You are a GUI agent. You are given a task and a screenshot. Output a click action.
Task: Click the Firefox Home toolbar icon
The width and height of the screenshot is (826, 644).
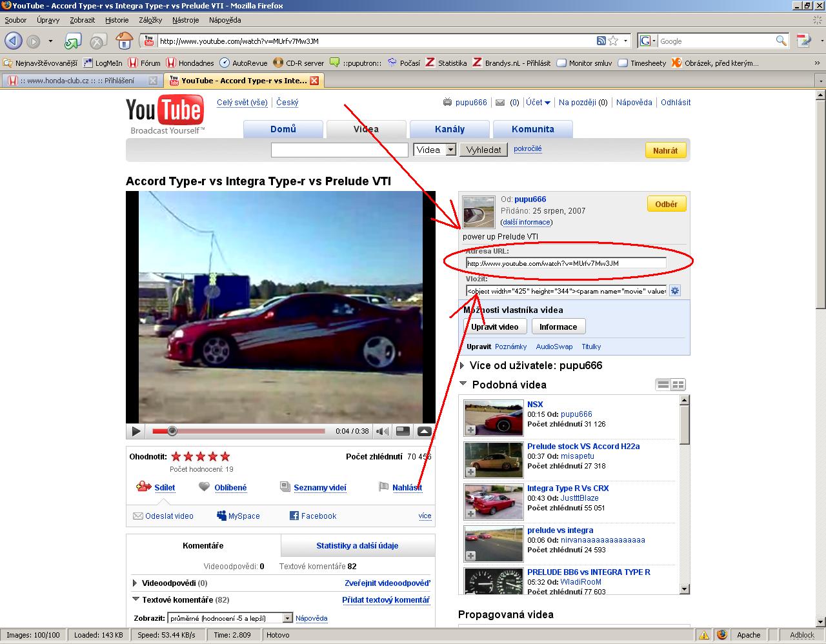(x=124, y=41)
